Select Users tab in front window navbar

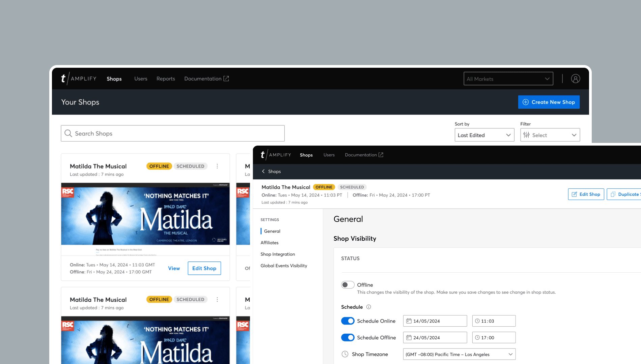click(x=329, y=155)
